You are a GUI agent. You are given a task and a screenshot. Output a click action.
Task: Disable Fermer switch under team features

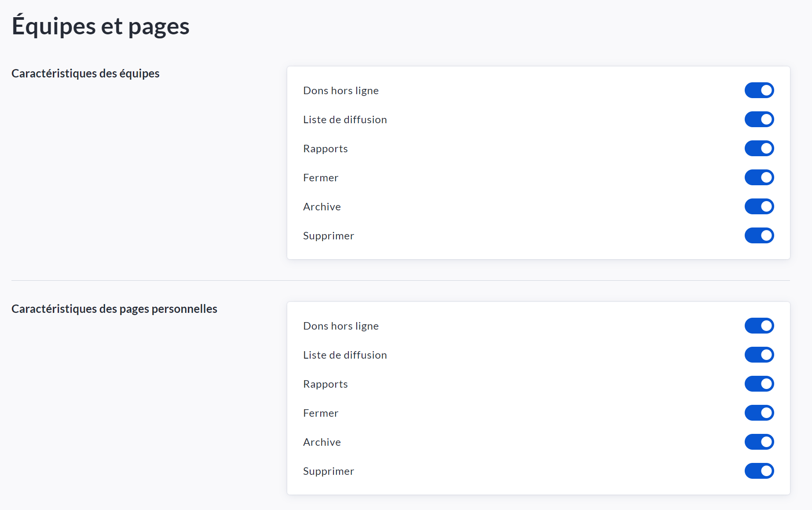[759, 177]
